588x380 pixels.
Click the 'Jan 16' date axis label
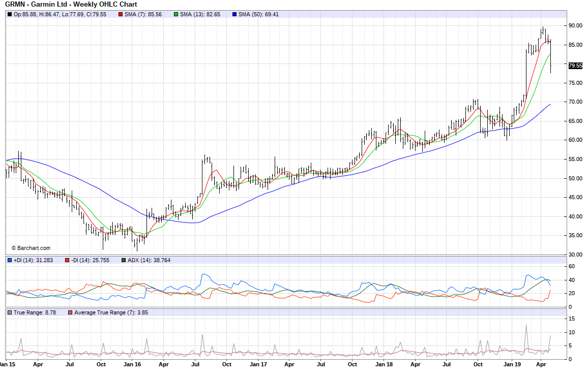[132, 364]
